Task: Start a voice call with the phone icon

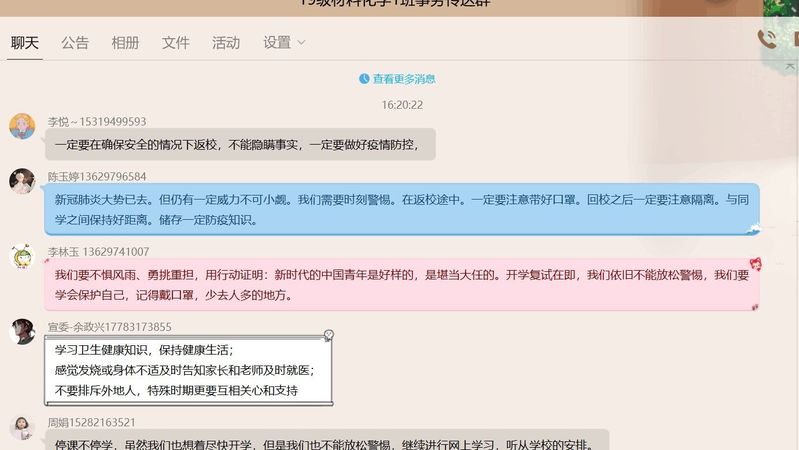Action: pyautogui.click(x=767, y=39)
